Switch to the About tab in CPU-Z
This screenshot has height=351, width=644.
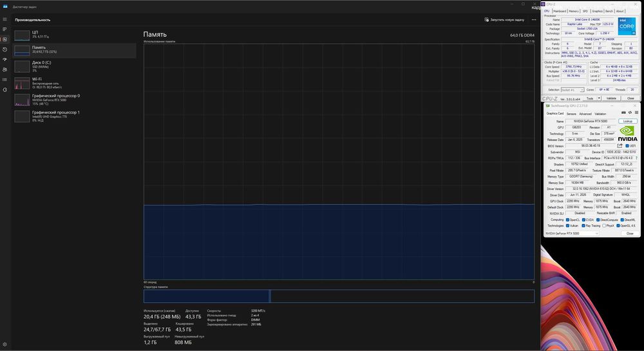click(x=620, y=11)
